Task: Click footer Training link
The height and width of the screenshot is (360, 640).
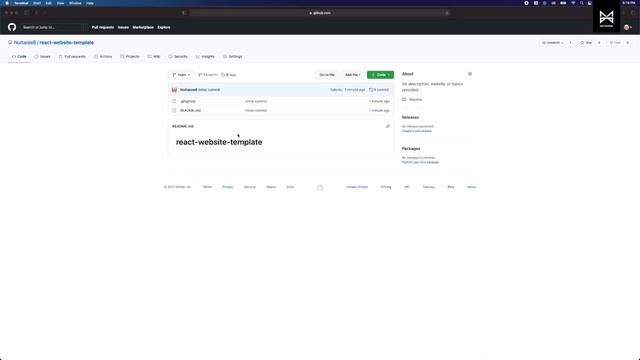Action: point(429,187)
